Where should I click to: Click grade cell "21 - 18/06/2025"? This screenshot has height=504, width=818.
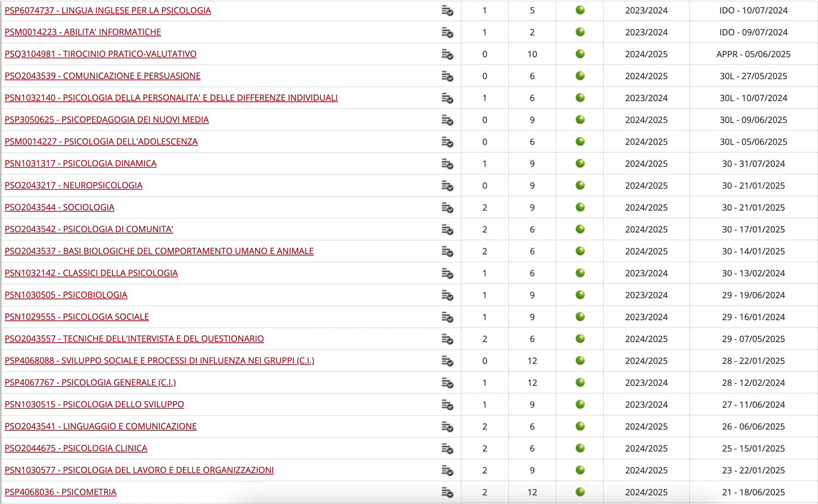(754, 493)
